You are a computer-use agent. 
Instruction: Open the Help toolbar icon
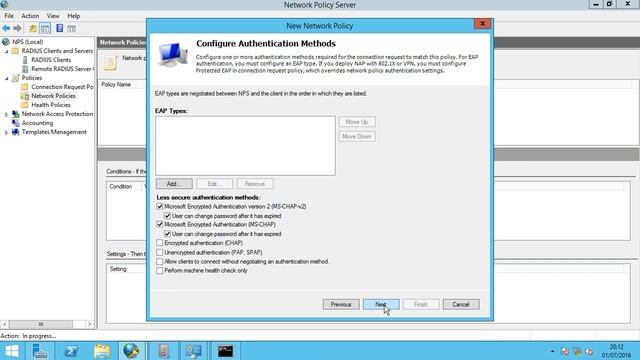(x=60, y=28)
